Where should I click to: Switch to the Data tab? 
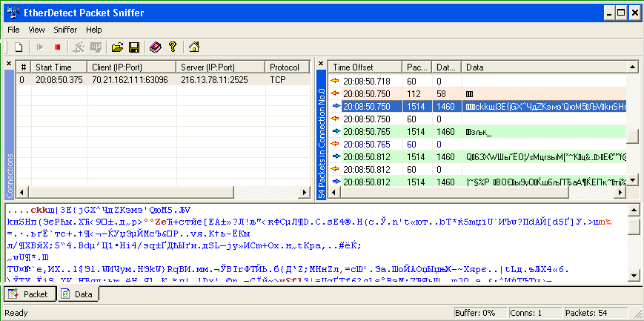(x=78, y=294)
